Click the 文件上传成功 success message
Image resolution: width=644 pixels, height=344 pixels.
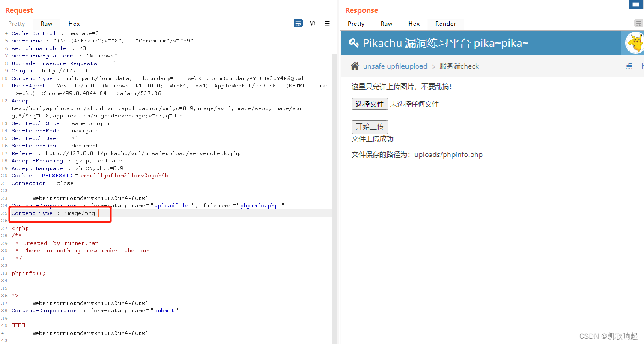tap(372, 139)
